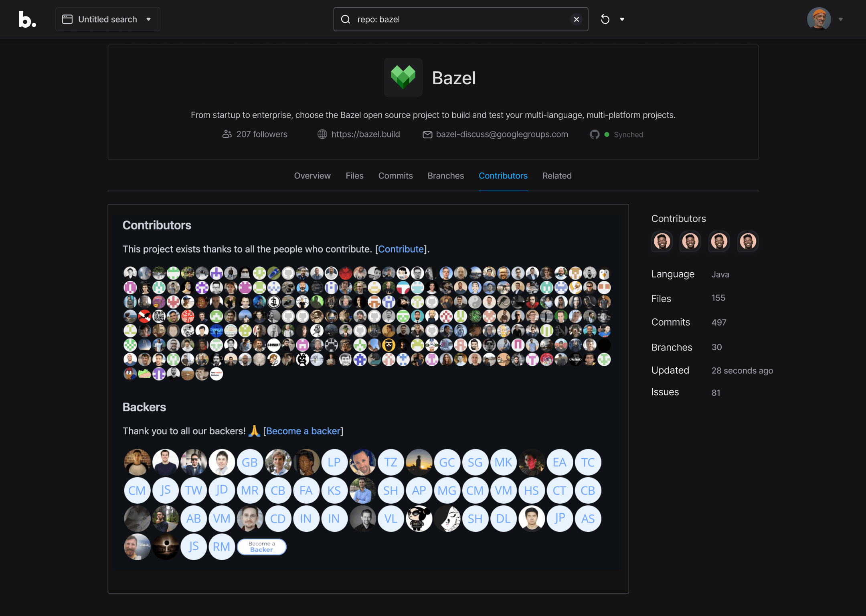
Task: Click the TZ backer avatar
Action: click(x=391, y=462)
